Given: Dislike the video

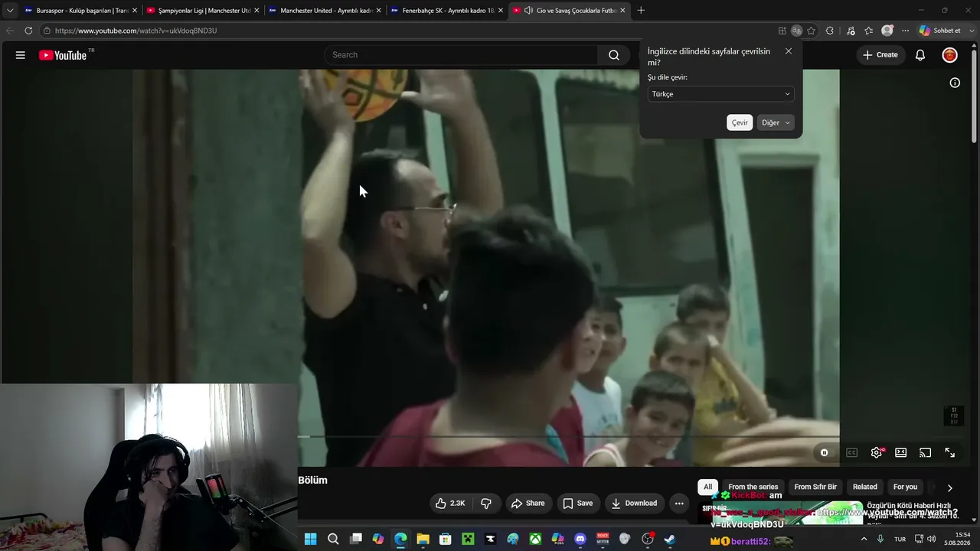Looking at the screenshot, I should click(x=486, y=503).
